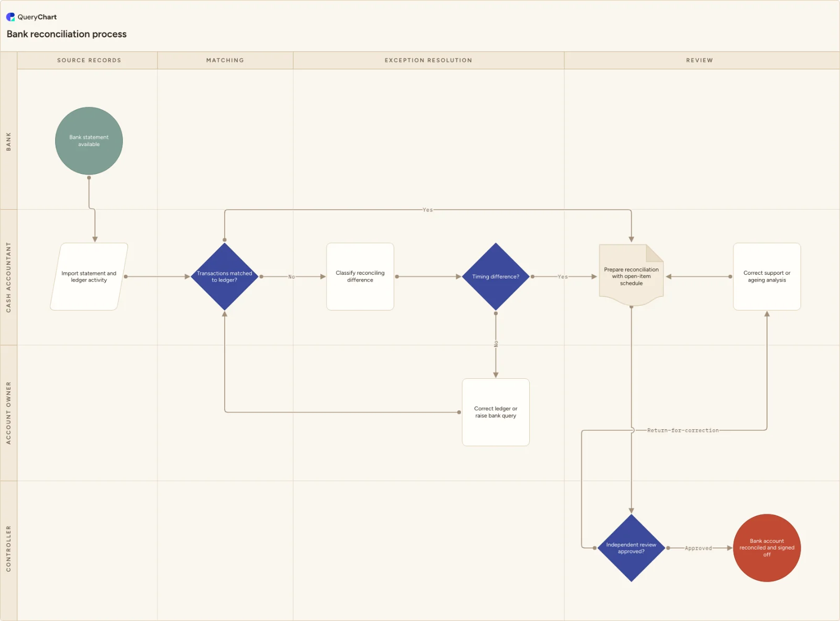Click 'Yes' label after Timing difference diamond
840x621 pixels.
coord(563,276)
